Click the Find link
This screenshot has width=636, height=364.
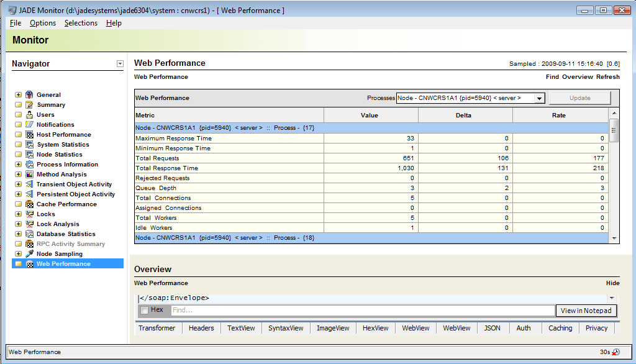click(552, 76)
